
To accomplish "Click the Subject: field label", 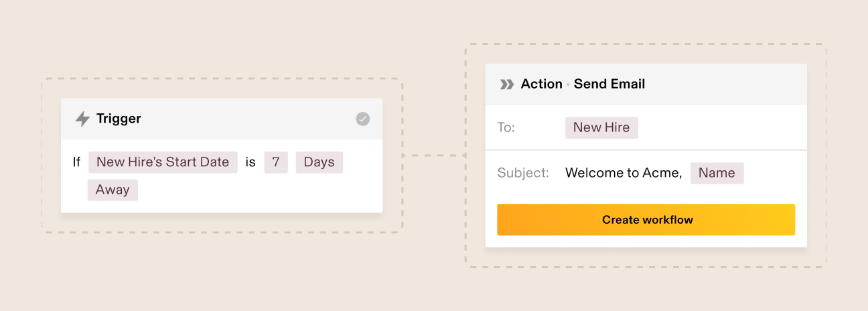I will click(523, 173).
